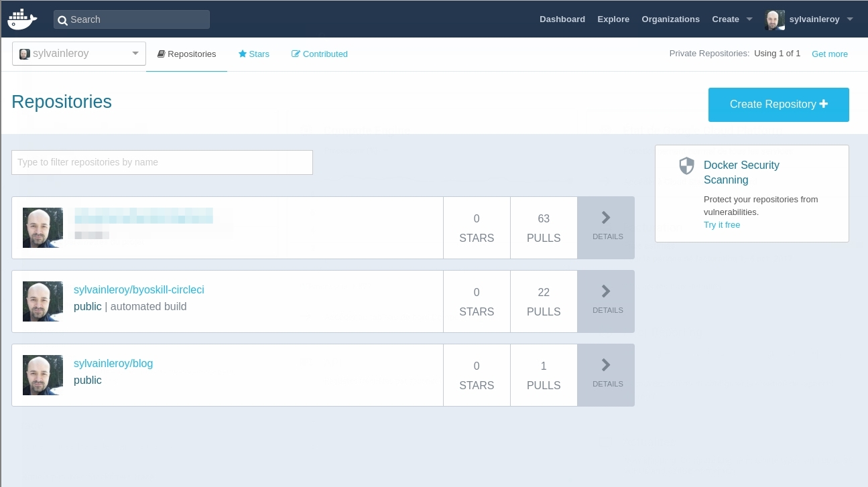Click the avatar thumbnail of byoskill-circleci repository
Viewport: 868px width, 487px height.
43,301
